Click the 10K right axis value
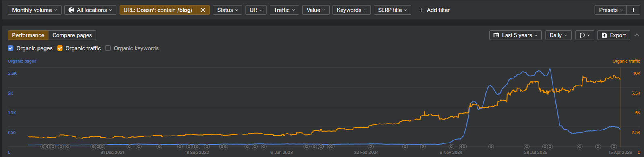This screenshot has height=157, width=644. [x=637, y=74]
